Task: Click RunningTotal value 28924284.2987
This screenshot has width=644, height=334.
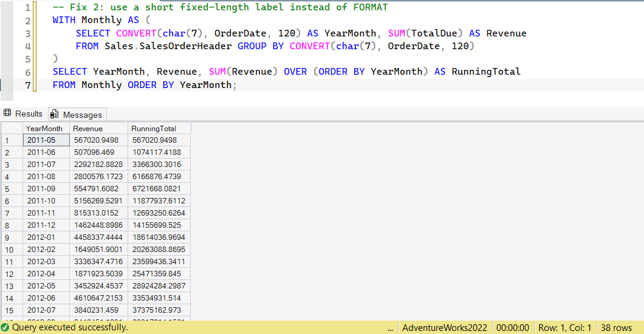Action: pyautogui.click(x=159, y=285)
